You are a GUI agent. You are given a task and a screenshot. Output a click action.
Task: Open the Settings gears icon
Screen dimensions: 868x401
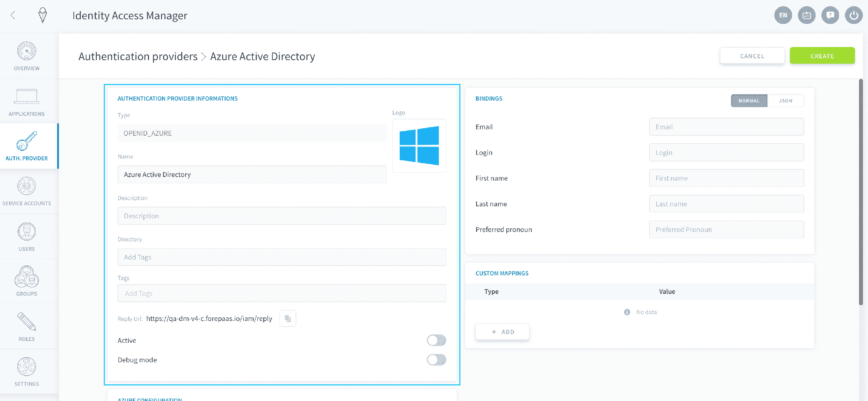(27, 367)
